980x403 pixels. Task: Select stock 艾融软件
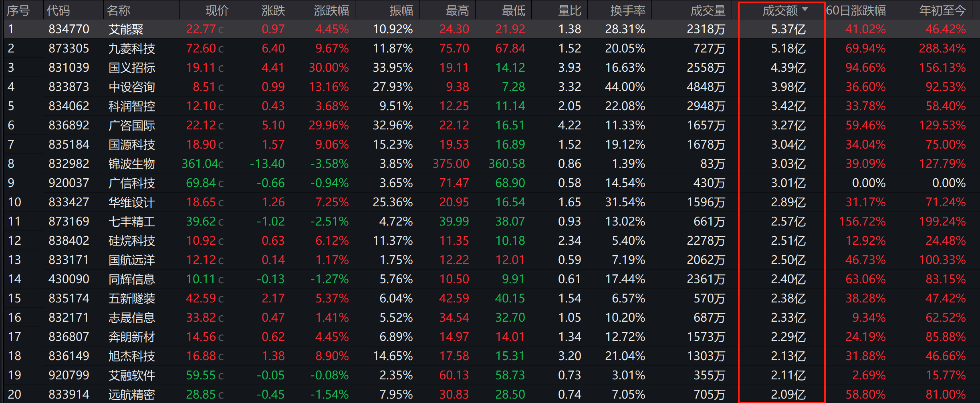coord(131,375)
